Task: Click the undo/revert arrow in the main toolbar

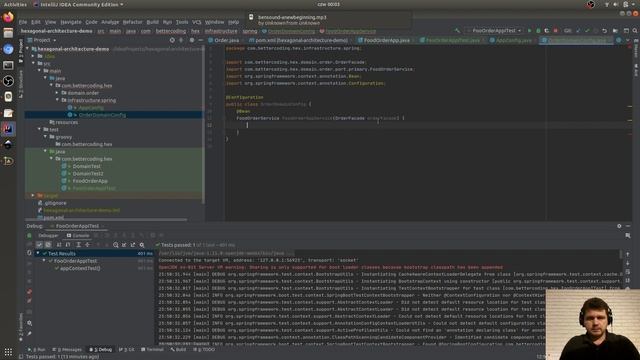Action: (604, 31)
